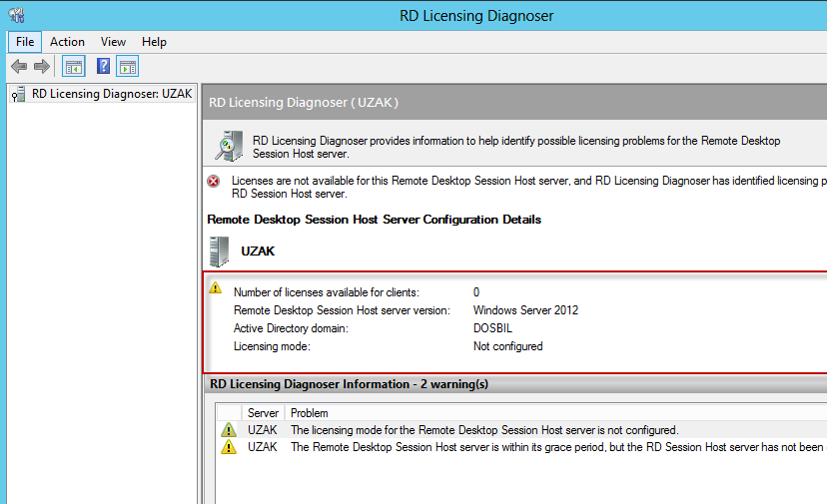Image resolution: width=827 pixels, height=504 pixels.
Task: Click the application icon in the title bar
Action: [x=16, y=15]
